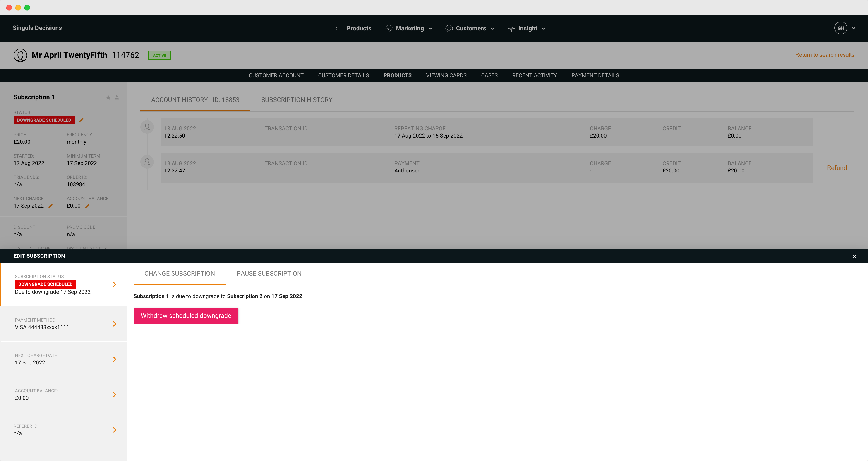Click user icon on Repeating Charge row
Screen dimensions: 868x461
pyautogui.click(x=147, y=127)
